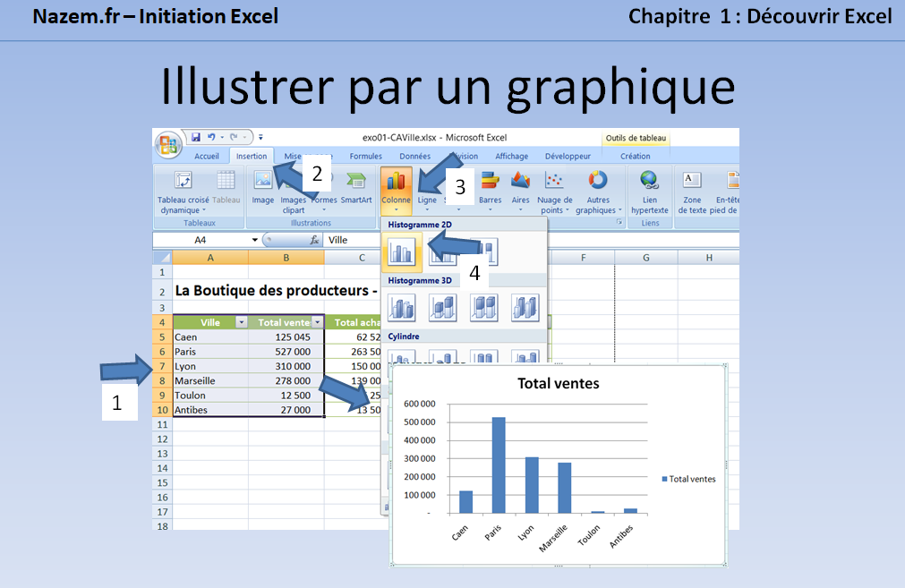Open the Total ventes filter dropdown
This screenshot has height=588, width=905.
click(x=316, y=322)
